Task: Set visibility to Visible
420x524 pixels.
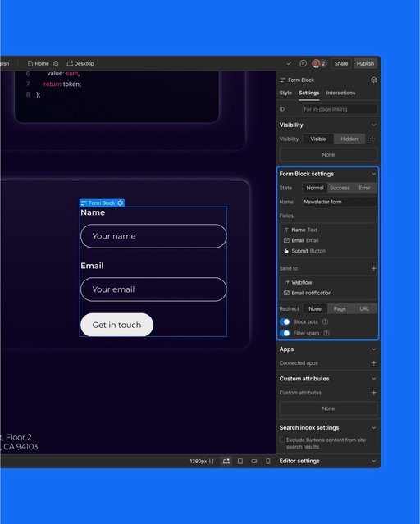Action: click(x=318, y=139)
